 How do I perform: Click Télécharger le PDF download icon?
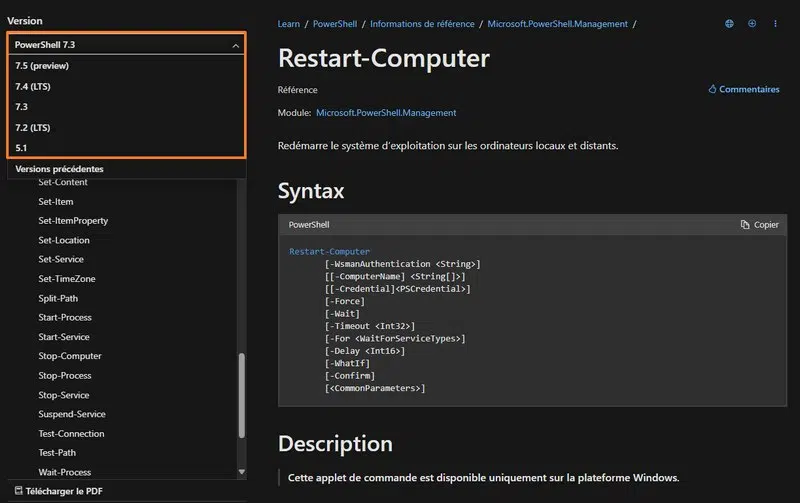pyautogui.click(x=17, y=491)
